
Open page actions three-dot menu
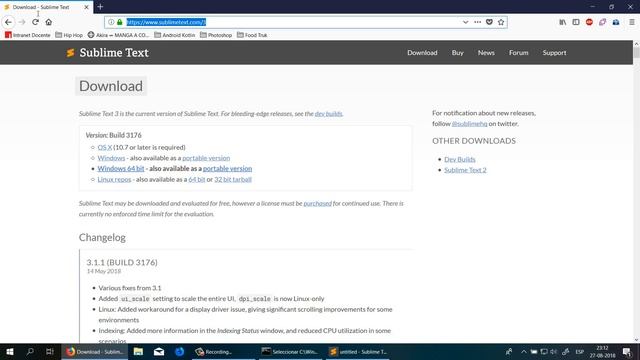point(477,22)
